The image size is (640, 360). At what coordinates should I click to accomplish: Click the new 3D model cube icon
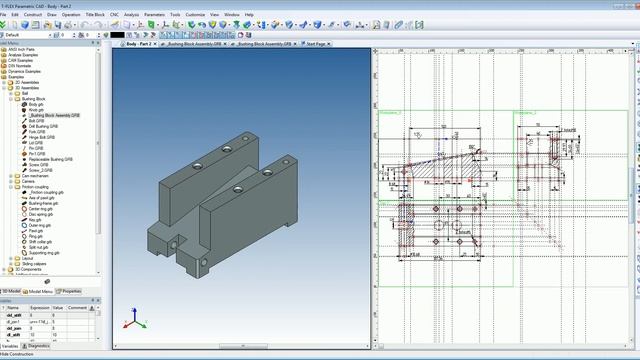(x=25, y=25)
